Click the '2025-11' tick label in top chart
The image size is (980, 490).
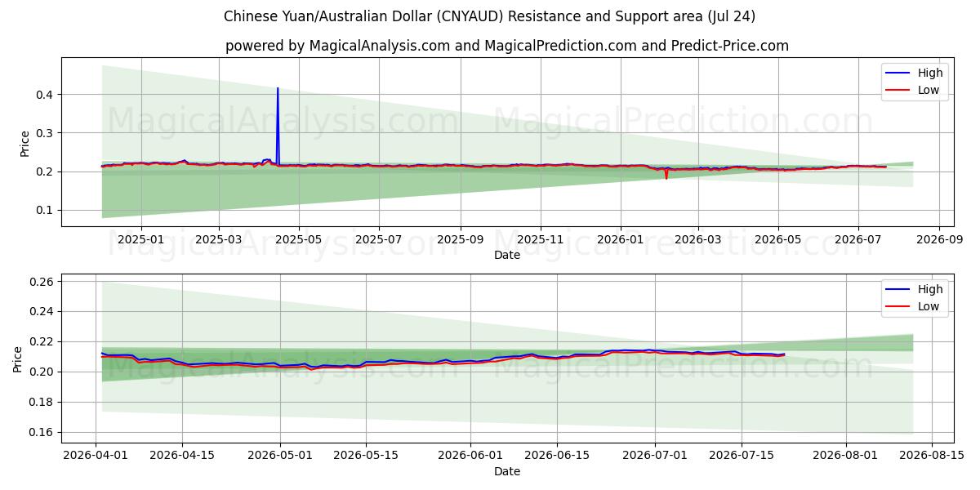point(540,240)
